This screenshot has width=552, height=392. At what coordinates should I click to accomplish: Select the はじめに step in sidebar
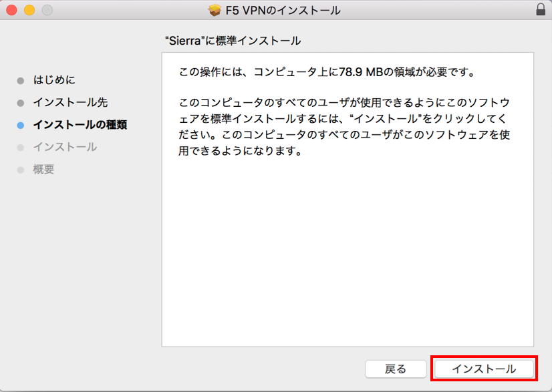[x=54, y=80]
